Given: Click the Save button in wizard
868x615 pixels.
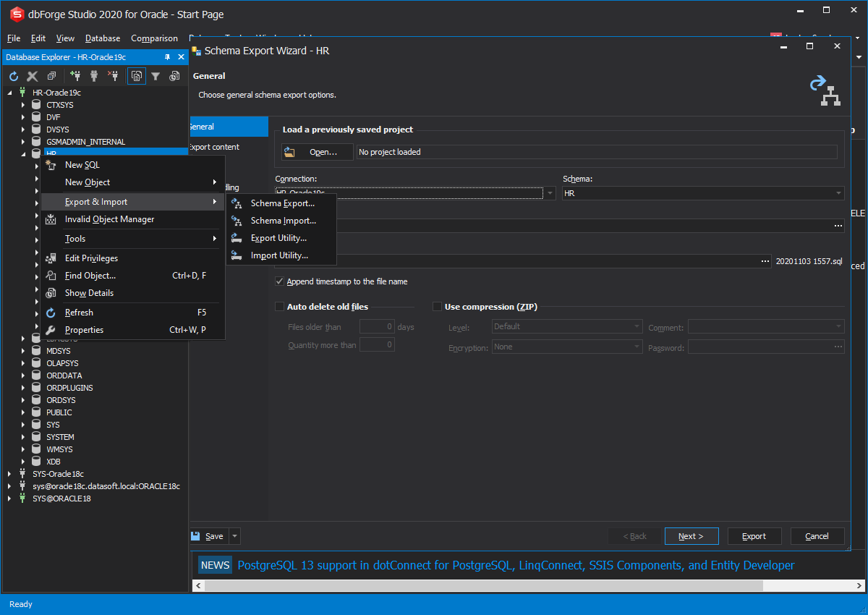Looking at the screenshot, I should 208,536.
